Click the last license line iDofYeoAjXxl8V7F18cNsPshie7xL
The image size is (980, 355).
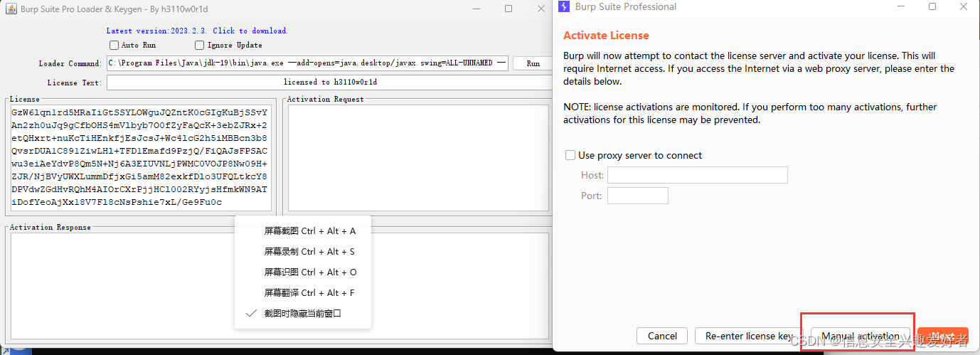(117, 203)
